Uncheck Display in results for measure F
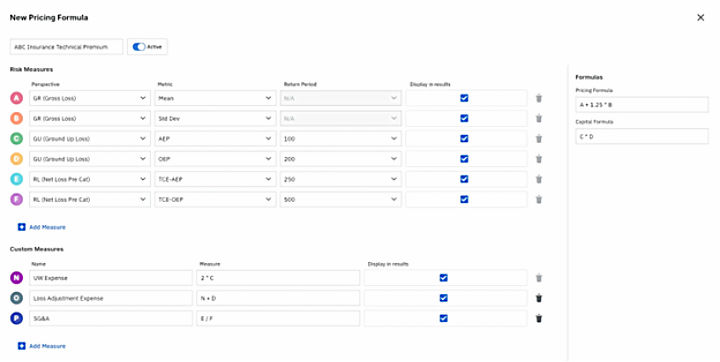This screenshot has height=362, width=720. click(x=464, y=199)
